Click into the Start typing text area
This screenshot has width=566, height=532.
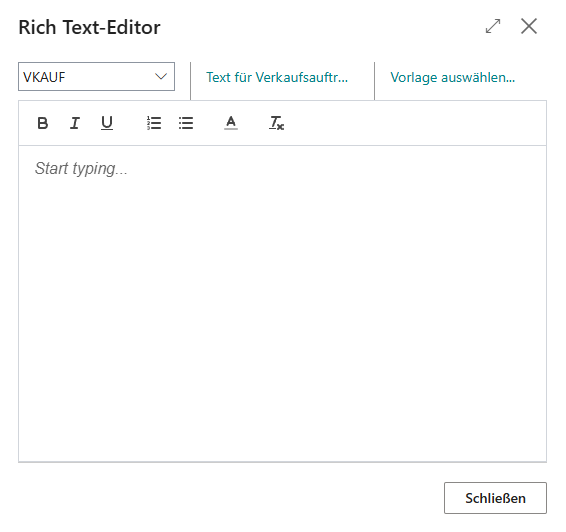pyautogui.click(x=282, y=303)
